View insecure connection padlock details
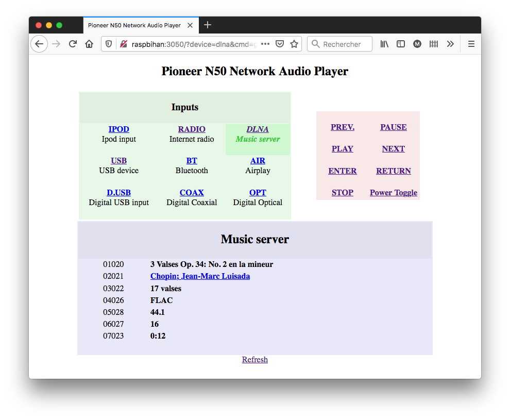This screenshot has width=510, height=420. click(x=124, y=44)
